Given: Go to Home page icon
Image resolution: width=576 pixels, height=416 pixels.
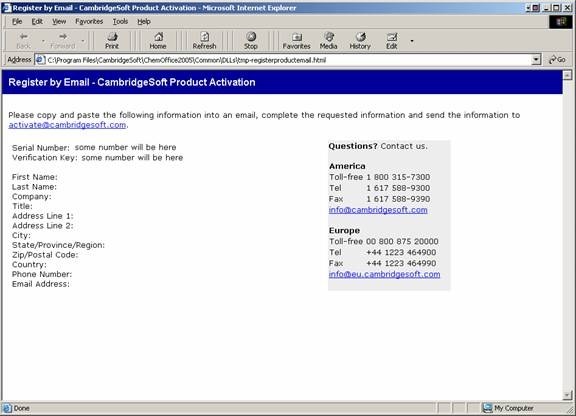Looking at the screenshot, I should pyautogui.click(x=158, y=40).
